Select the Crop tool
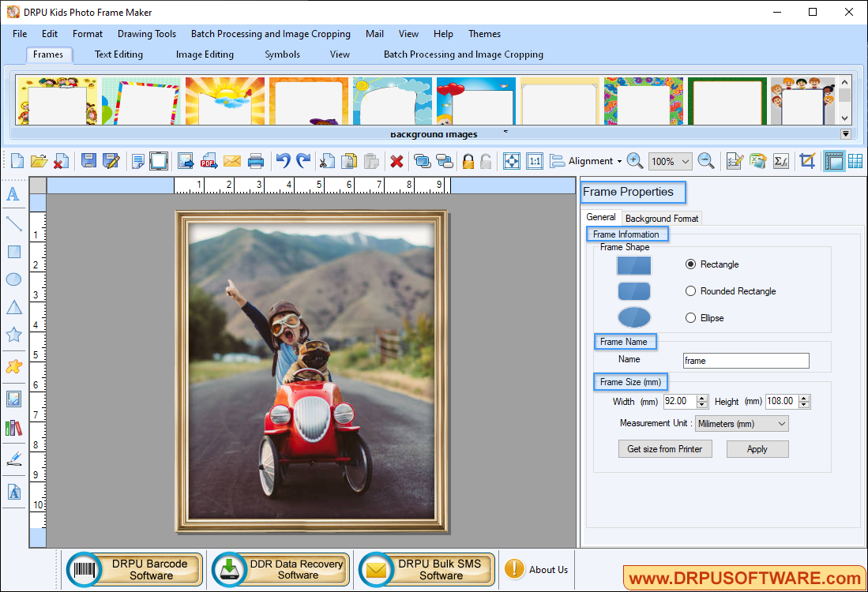Screen dimensions: 868x592 pyautogui.click(x=807, y=160)
